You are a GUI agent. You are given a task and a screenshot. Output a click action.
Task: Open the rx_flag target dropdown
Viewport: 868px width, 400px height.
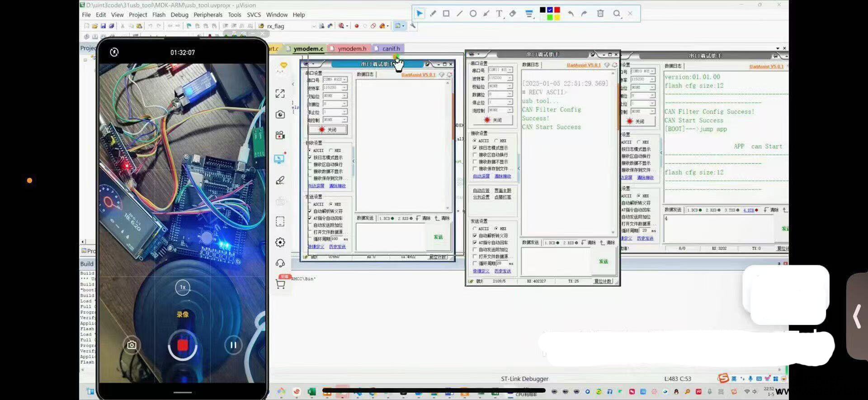[313, 26]
